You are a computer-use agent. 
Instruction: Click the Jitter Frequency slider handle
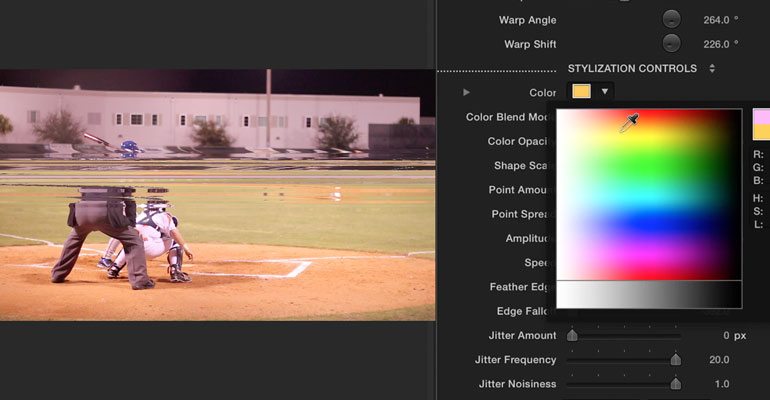click(x=676, y=360)
